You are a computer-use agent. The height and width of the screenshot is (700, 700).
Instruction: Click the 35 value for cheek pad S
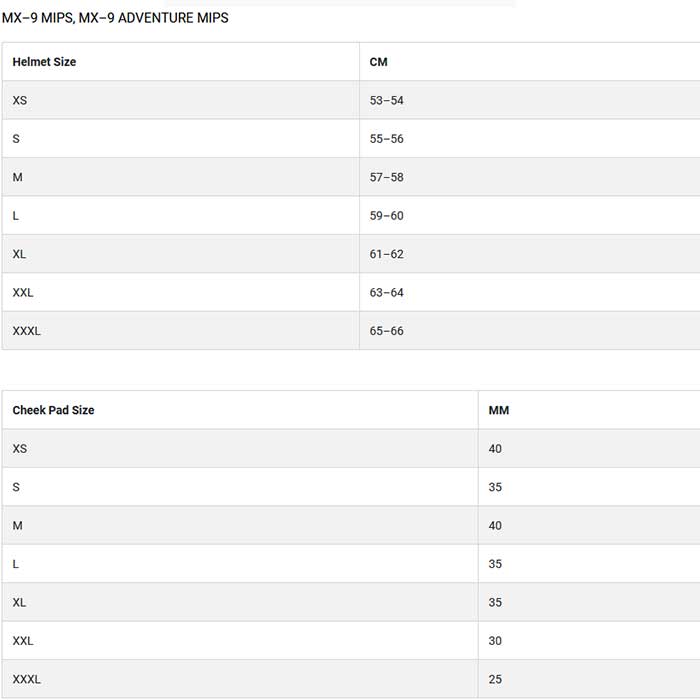coord(495,487)
